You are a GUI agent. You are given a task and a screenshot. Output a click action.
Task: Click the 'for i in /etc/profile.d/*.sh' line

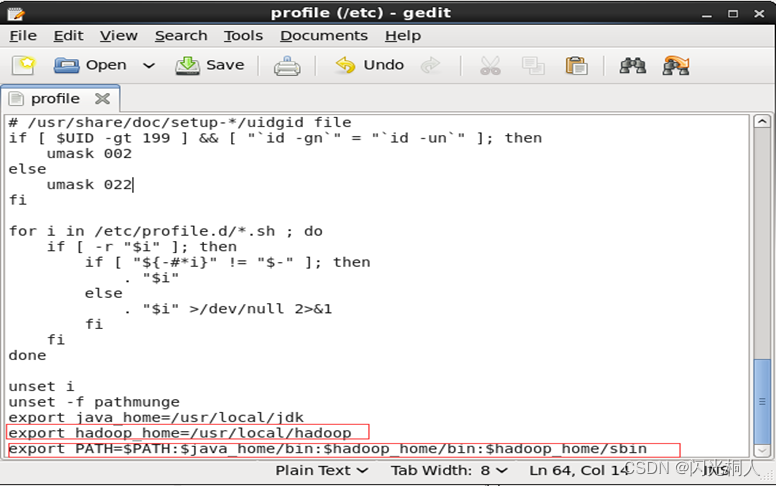166,231
